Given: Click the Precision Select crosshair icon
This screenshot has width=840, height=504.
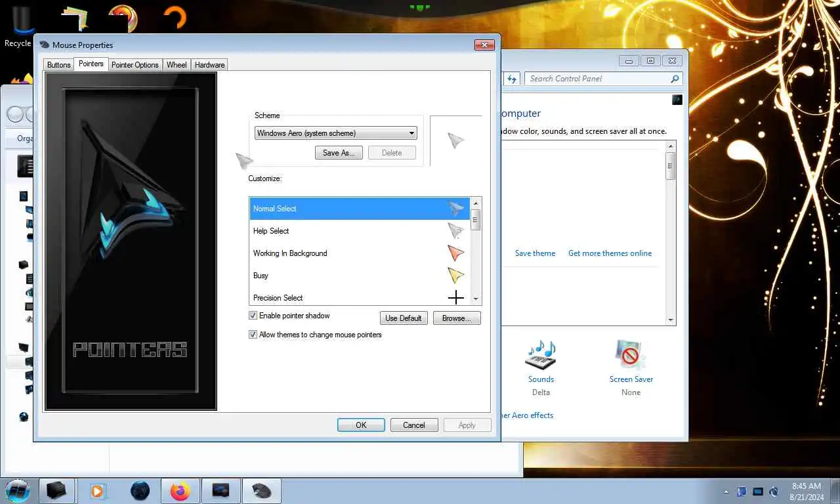Looking at the screenshot, I should click(456, 298).
